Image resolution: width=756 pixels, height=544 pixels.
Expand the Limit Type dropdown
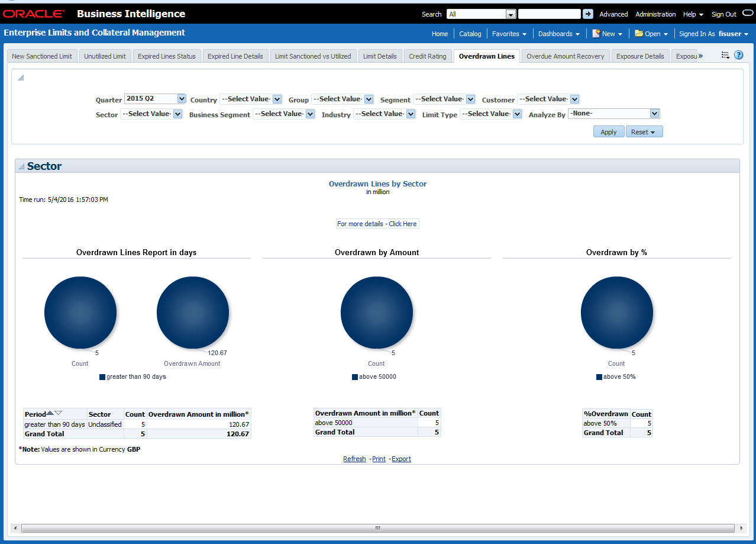517,114
